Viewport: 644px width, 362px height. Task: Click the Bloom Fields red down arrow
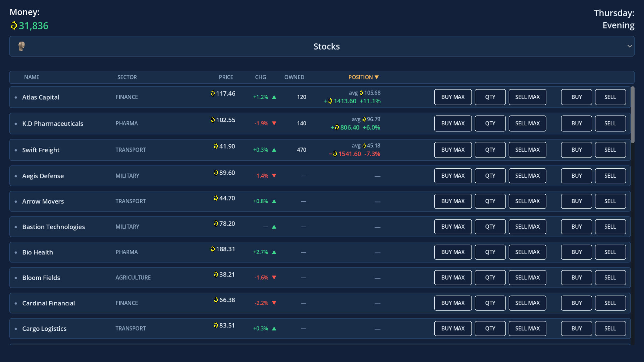point(274,278)
